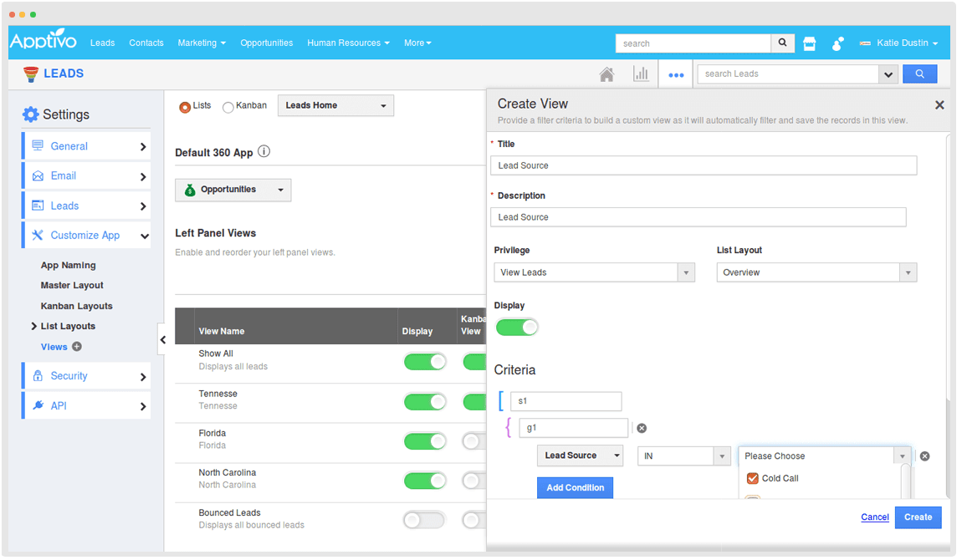Image resolution: width=962 pixels, height=560 pixels.
Task: Click the global search field
Action: (693, 43)
